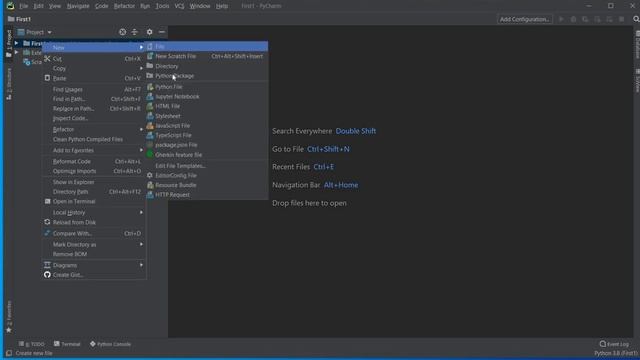Viewport: 640px width, 360px height.
Task: Choose Replace in Path
Action: point(94,109)
